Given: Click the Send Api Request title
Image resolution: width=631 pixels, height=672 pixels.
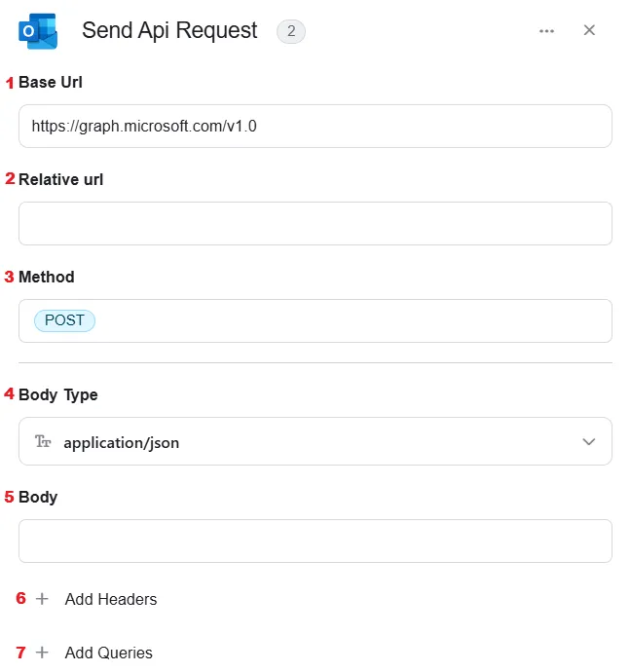Looking at the screenshot, I should click(x=169, y=31).
